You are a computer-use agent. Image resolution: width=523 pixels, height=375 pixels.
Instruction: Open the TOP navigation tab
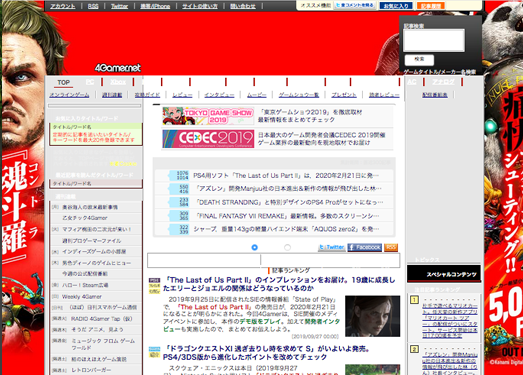click(63, 82)
